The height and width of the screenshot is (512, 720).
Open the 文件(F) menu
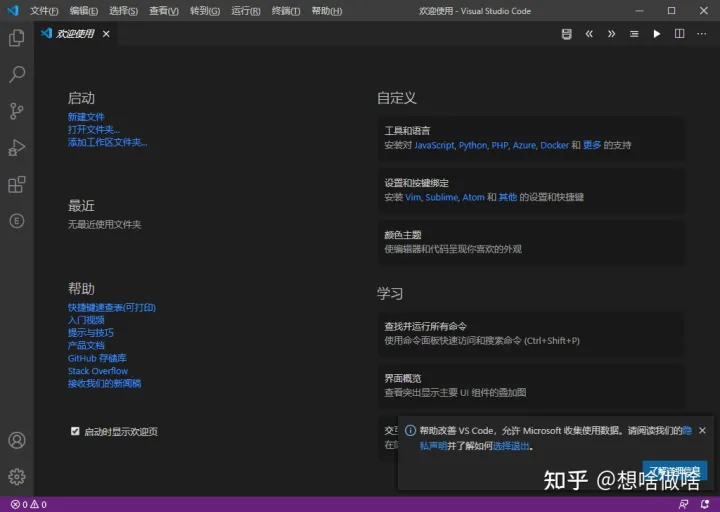pos(44,11)
